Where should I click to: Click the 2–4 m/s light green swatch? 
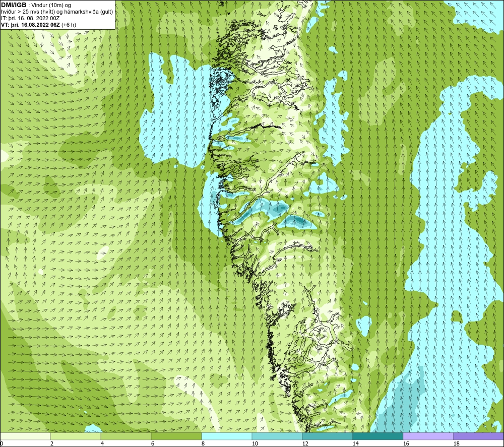[x=76, y=436]
